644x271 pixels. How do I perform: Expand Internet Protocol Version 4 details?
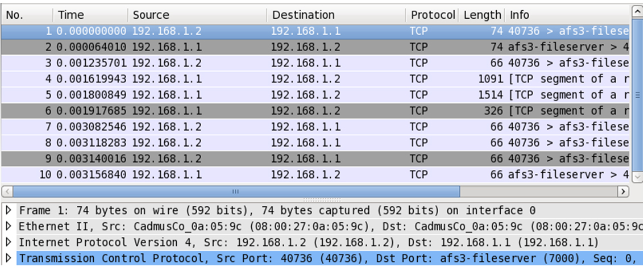click(x=8, y=243)
